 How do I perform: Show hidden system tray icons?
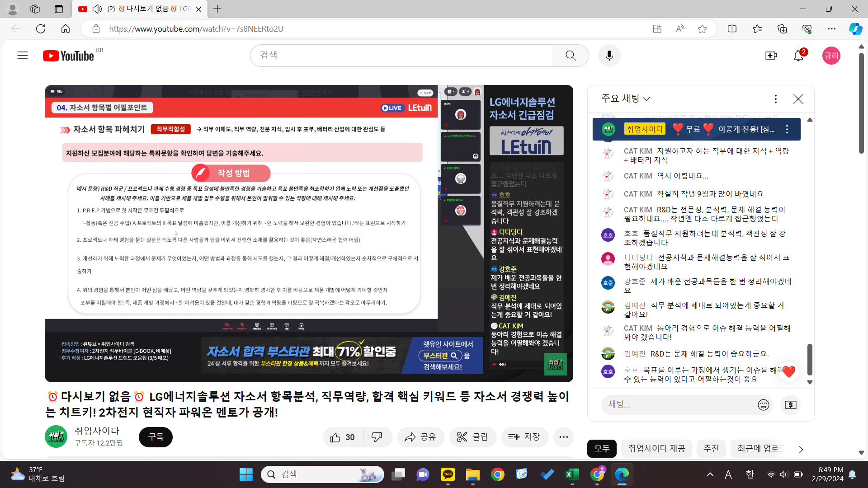710,474
